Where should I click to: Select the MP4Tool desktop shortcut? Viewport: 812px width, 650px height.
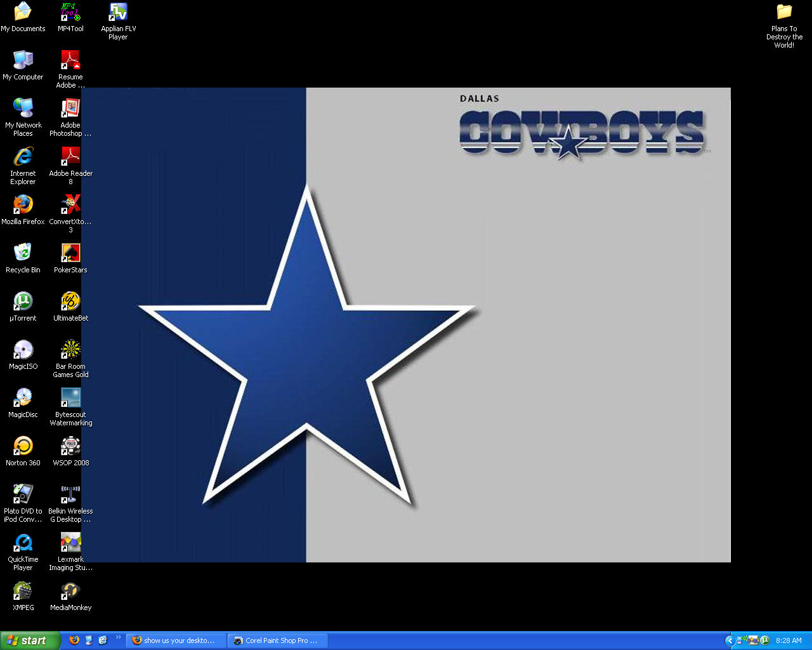70,17
